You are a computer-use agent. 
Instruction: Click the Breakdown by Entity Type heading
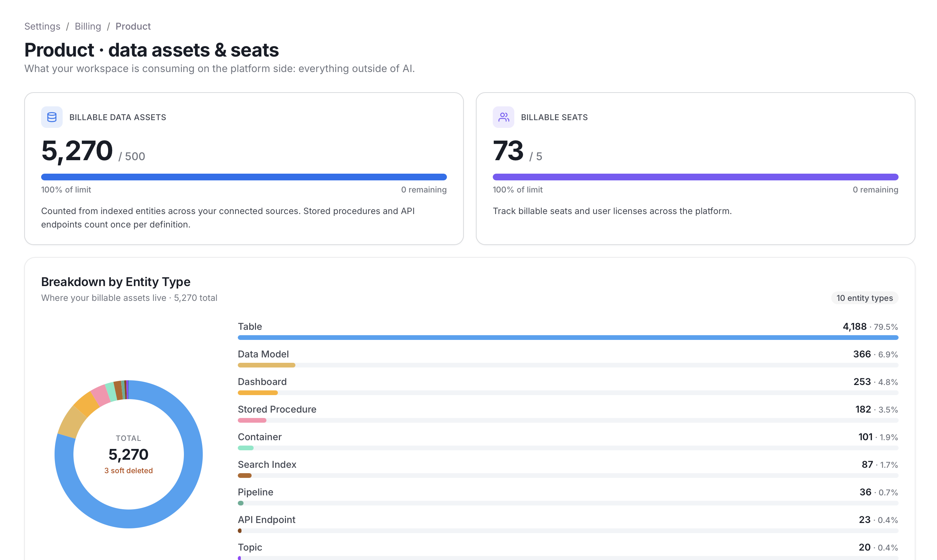click(x=116, y=281)
